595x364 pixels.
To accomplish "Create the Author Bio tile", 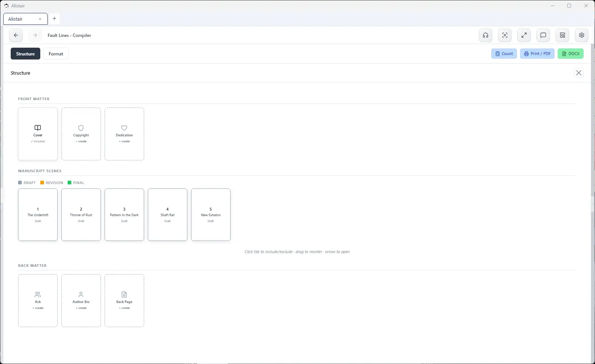I will click(81, 300).
